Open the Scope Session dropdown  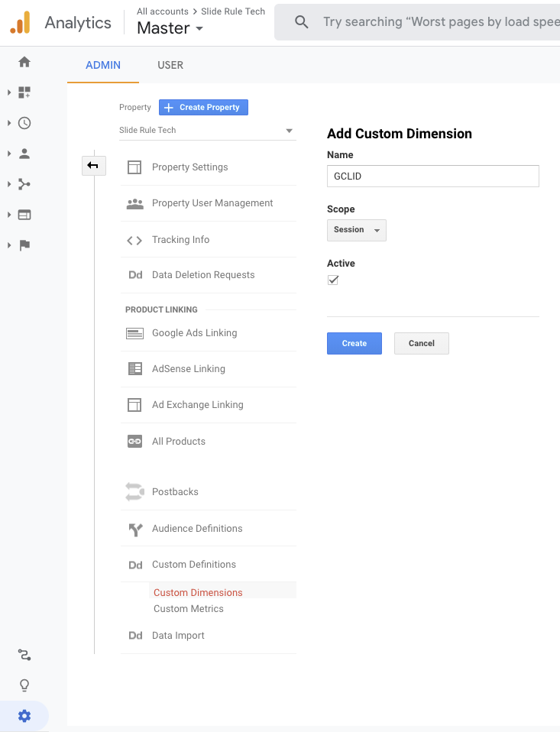coord(356,230)
